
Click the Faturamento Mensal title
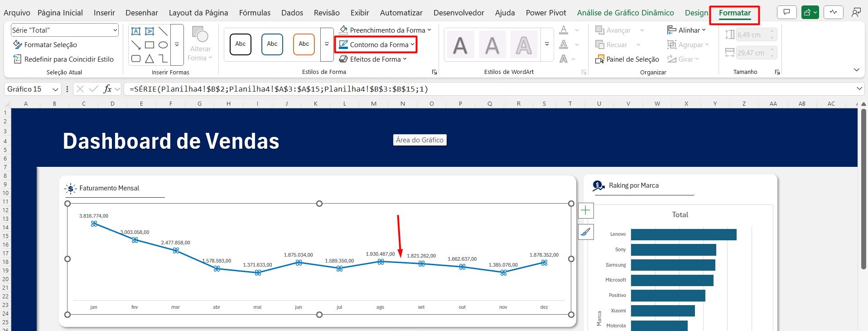tap(109, 188)
